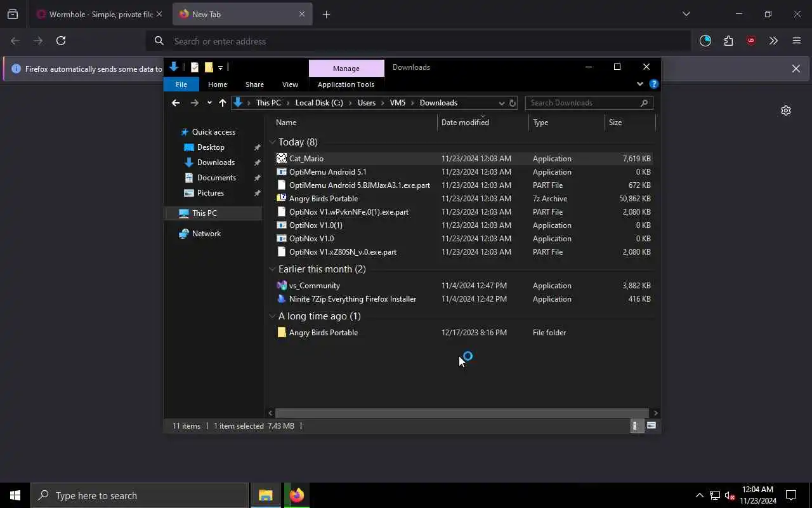Click the Cat_Mario application icon

pos(282,158)
